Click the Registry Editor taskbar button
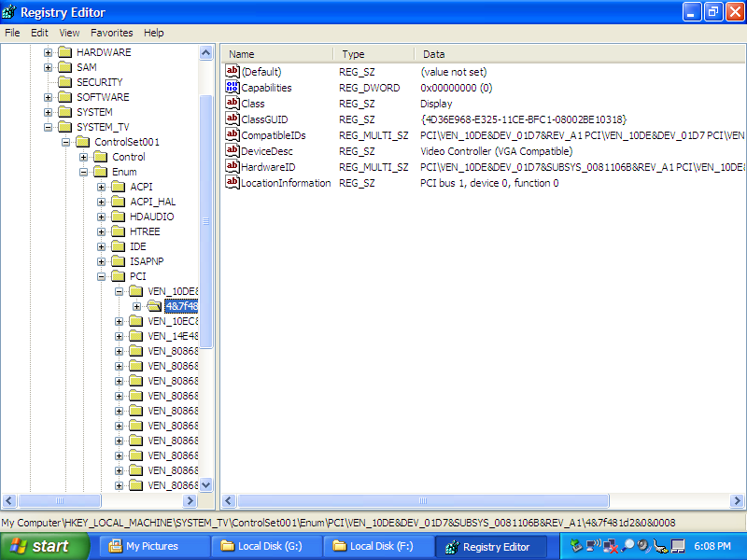The height and width of the screenshot is (560, 747). pyautogui.click(x=490, y=547)
